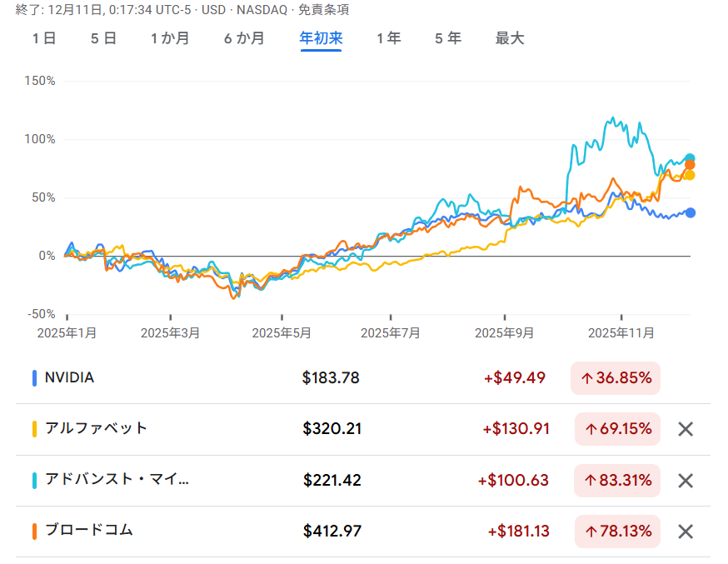Click the blue NVIDIA color marker
The image size is (728, 564).
(x=34, y=378)
